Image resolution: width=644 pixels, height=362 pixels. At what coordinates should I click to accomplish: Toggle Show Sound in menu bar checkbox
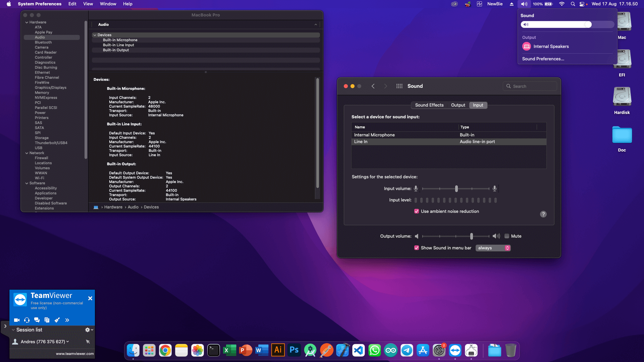[417, 248]
